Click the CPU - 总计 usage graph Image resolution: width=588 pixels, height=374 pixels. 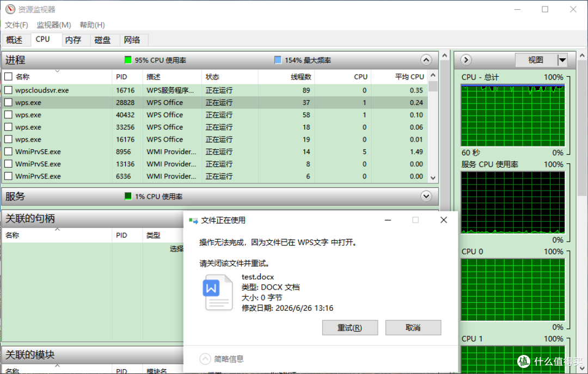pyautogui.click(x=513, y=115)
